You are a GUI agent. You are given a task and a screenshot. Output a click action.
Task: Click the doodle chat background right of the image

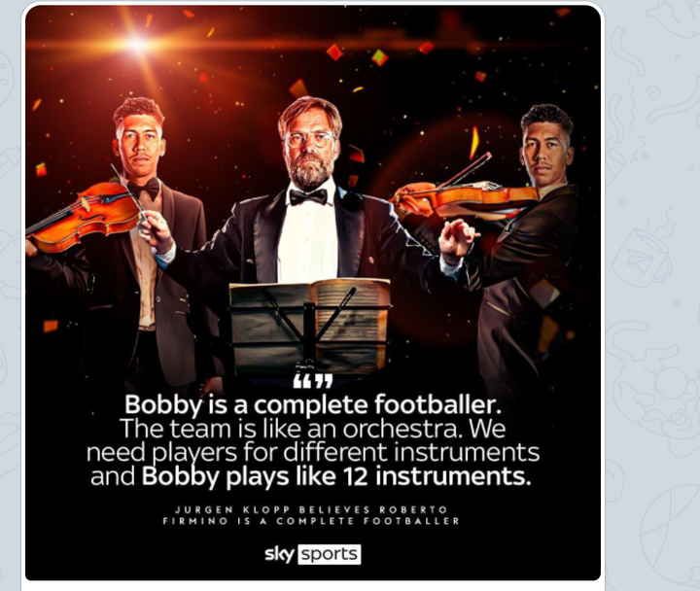tap(651, 295)
